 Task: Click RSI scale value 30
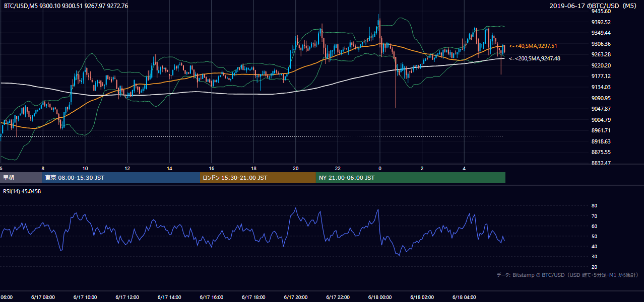(595, 257)
